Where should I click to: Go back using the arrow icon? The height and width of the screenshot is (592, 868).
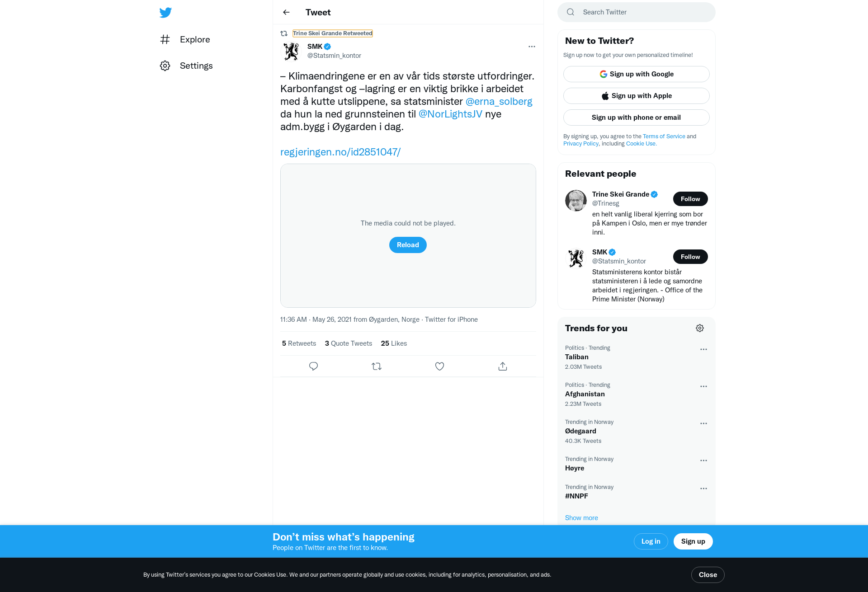286,12
